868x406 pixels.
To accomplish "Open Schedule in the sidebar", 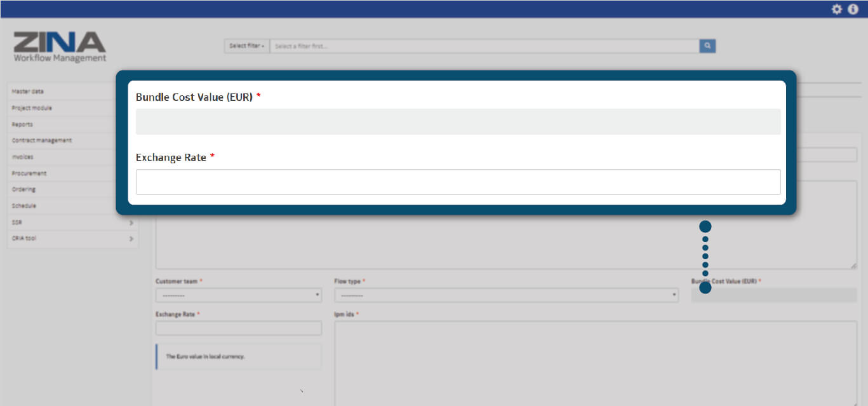I will 24,206.
